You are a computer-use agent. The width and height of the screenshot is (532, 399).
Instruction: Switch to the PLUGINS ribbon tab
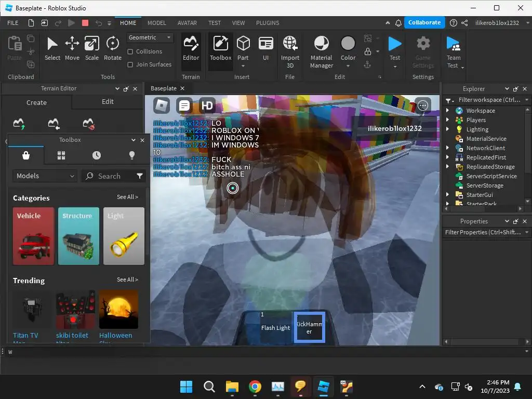[x=268, y=23]
